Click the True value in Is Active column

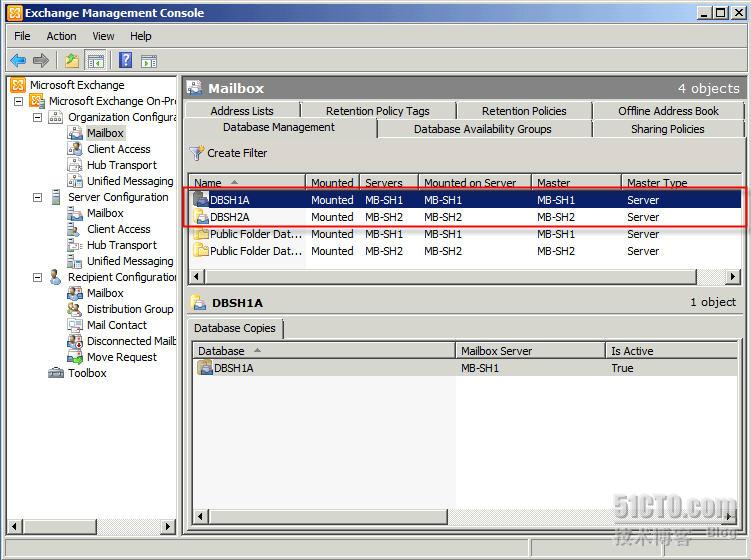622,368
